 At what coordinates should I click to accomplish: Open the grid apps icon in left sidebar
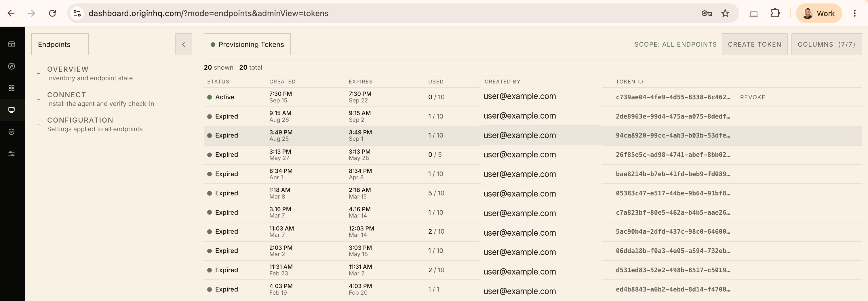pos(12,88)
